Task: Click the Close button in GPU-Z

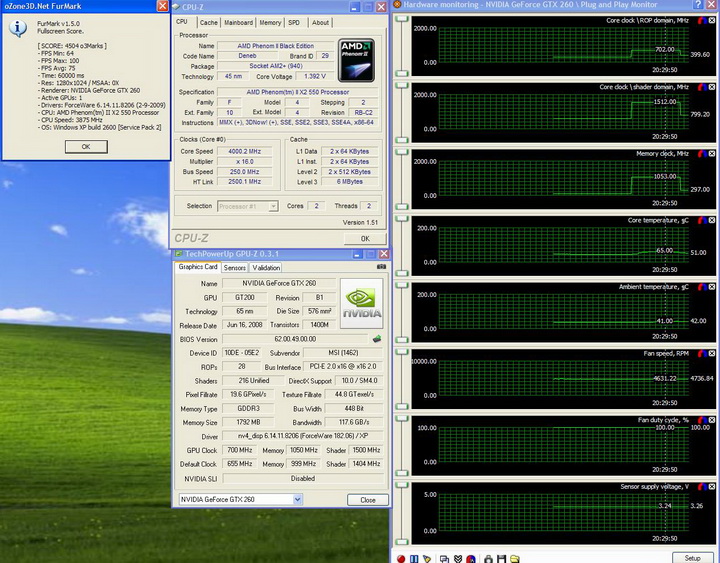Action: click(367, 499)
